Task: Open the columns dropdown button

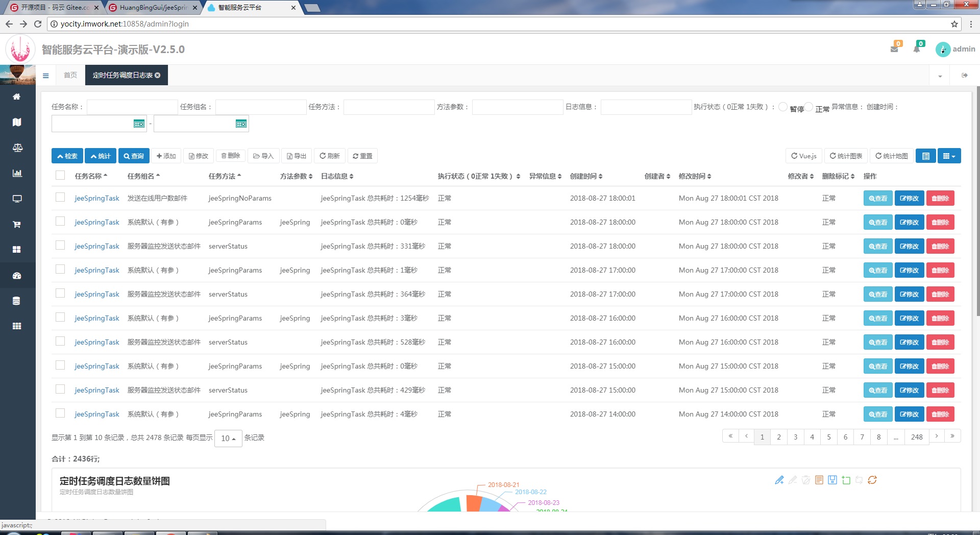Action: [x=949, y=156]
